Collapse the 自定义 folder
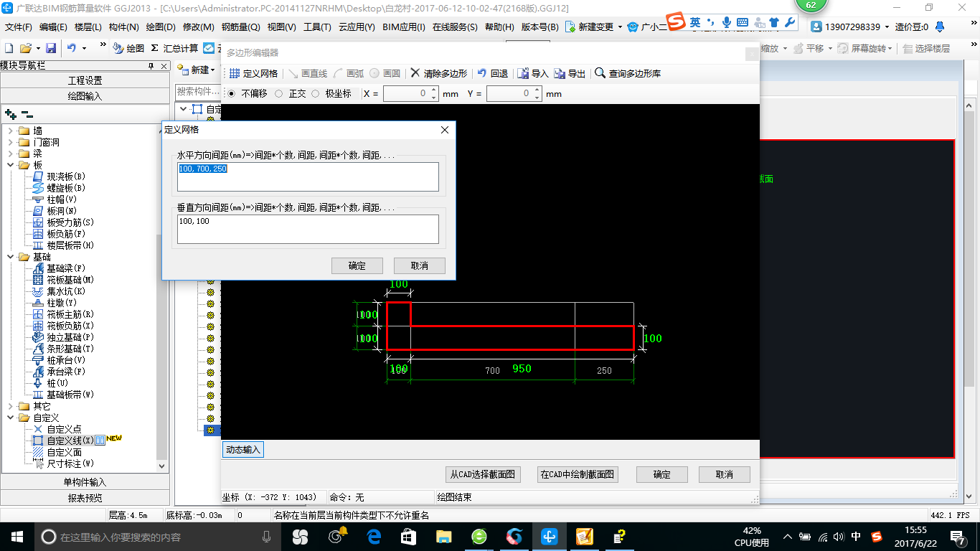Viewport: 980px width, 551px height. point(11,418)
